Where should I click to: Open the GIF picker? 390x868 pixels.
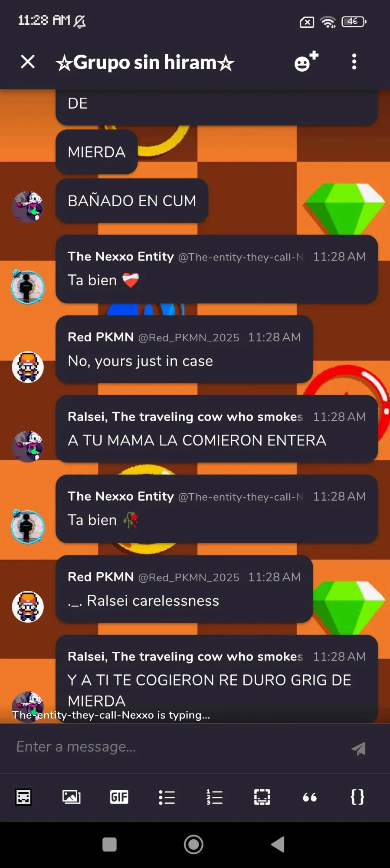[119, 797]
